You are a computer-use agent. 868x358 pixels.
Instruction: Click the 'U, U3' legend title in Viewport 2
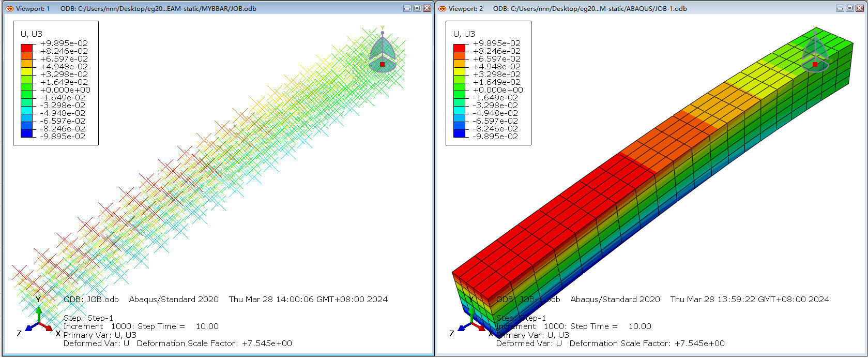464,34
